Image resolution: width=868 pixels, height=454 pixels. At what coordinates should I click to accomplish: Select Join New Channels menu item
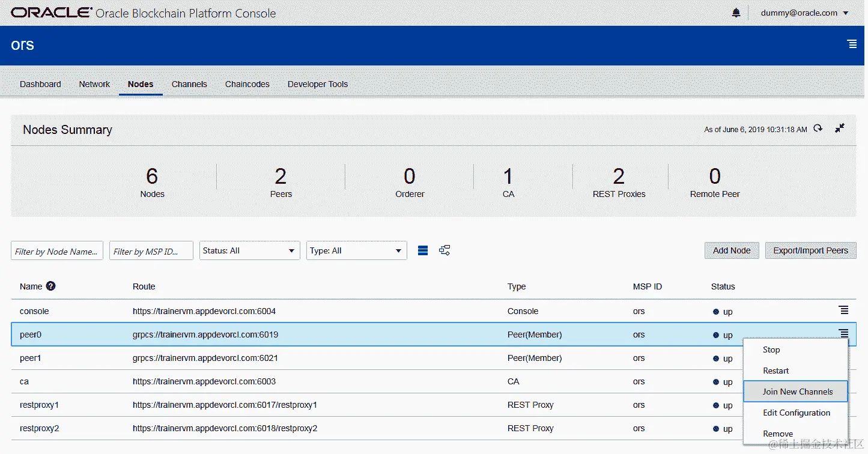795,392
